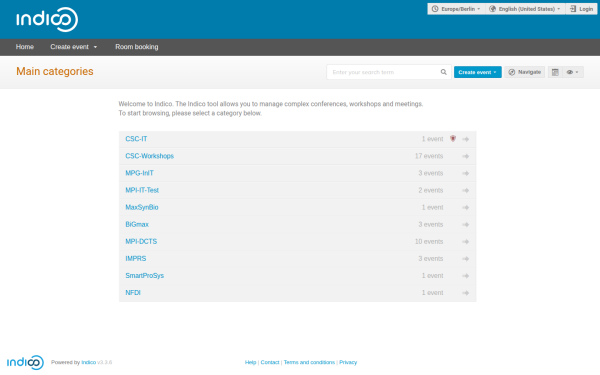Click the Help footer link

[250, 362]
